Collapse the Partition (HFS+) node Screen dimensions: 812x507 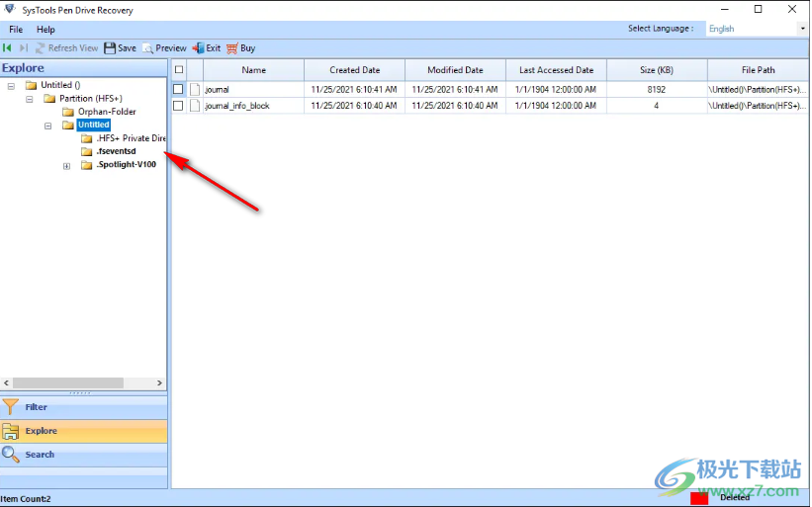(x=30, y=99)
